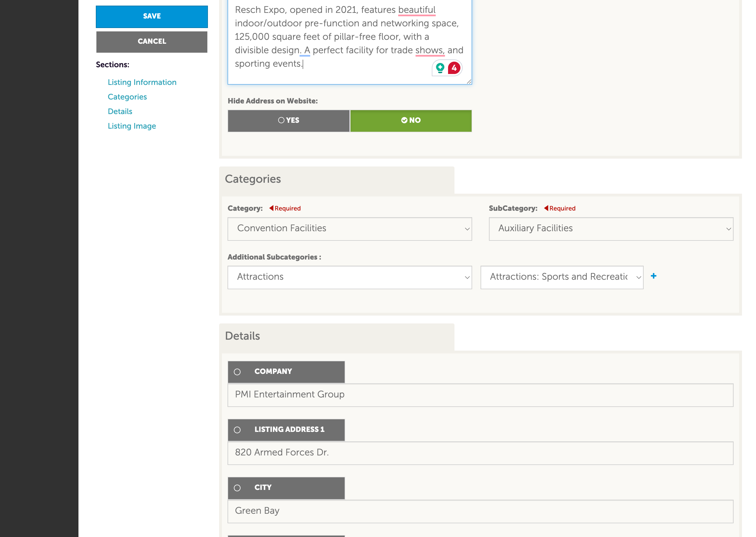This screenshot has height=537, width=756.
Task: Click the Categories section heading
Action: (252, 179)
